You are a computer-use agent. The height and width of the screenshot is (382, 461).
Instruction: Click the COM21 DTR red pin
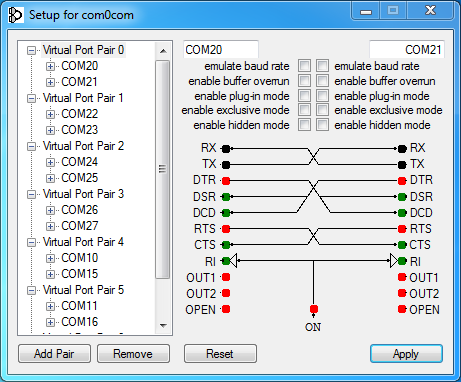(402, 181)
